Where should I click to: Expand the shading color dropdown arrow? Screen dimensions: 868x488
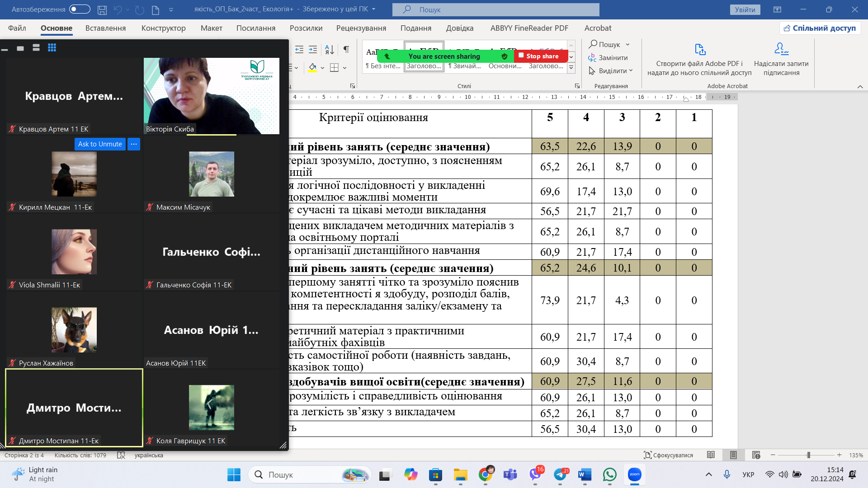point(322,68)
